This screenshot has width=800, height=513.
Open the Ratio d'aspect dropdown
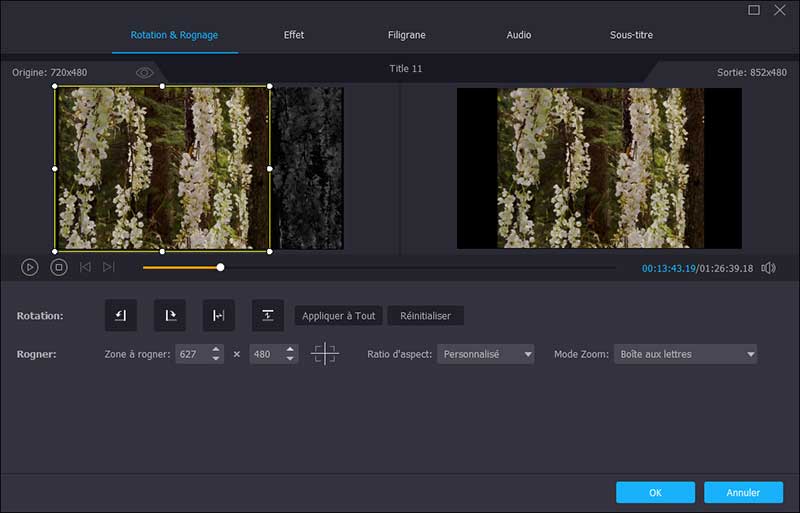(x=485, y=354)
